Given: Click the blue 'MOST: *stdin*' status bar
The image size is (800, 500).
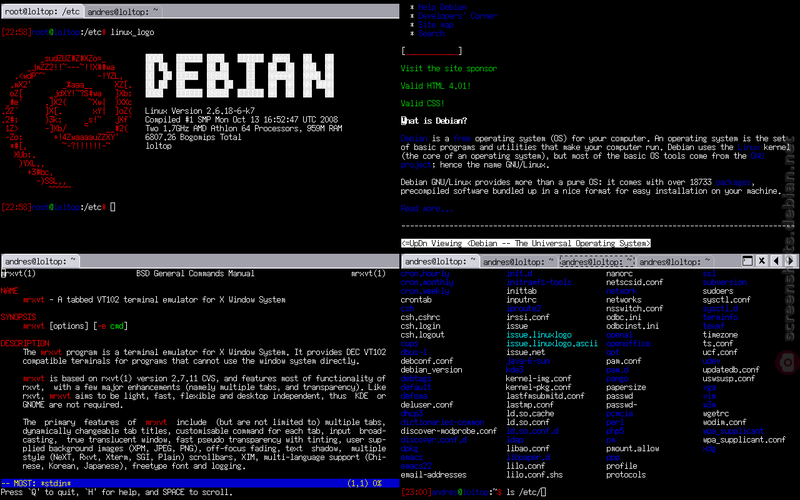Looking at the screenshot, I should (x=199, y=483).
